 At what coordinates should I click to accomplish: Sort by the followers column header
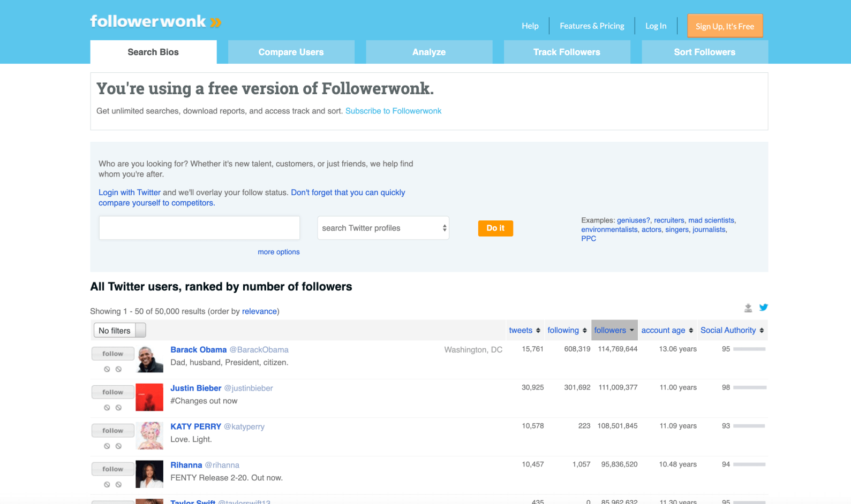(610, 330)
